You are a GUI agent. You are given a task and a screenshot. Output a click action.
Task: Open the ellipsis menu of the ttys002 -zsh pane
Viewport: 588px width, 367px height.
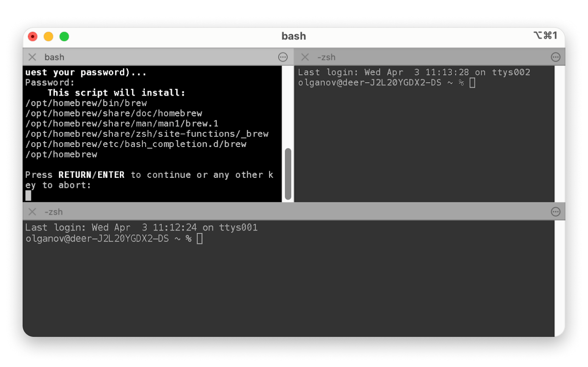[x=556, y=57]
